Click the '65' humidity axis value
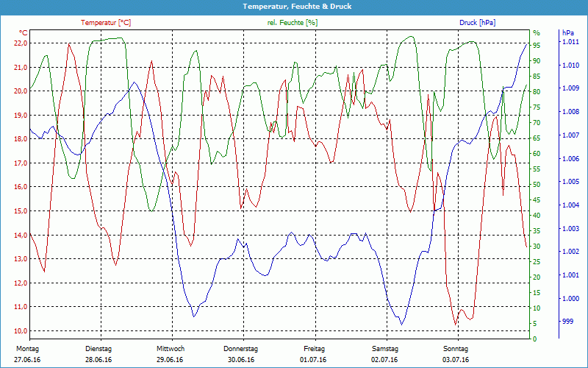The width and height of the screenshot is (588, 368). click(x=537, y=138)
